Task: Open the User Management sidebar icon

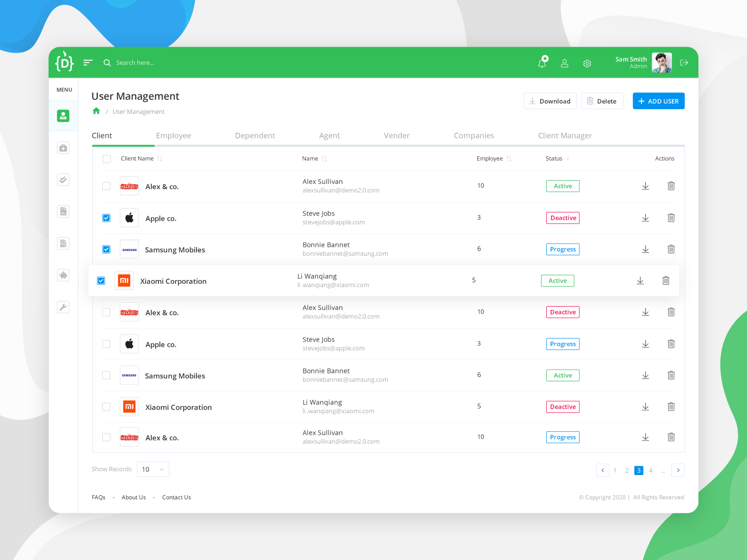Action: 63,116
